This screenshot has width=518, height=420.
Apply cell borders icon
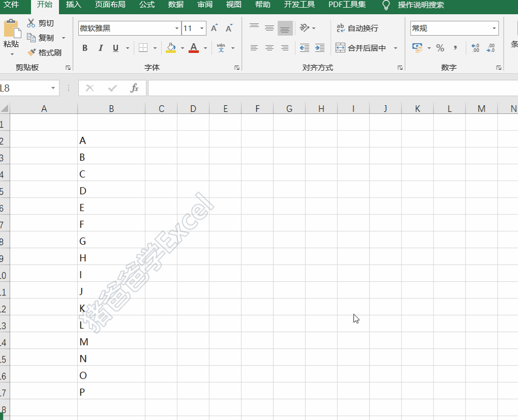143,48
